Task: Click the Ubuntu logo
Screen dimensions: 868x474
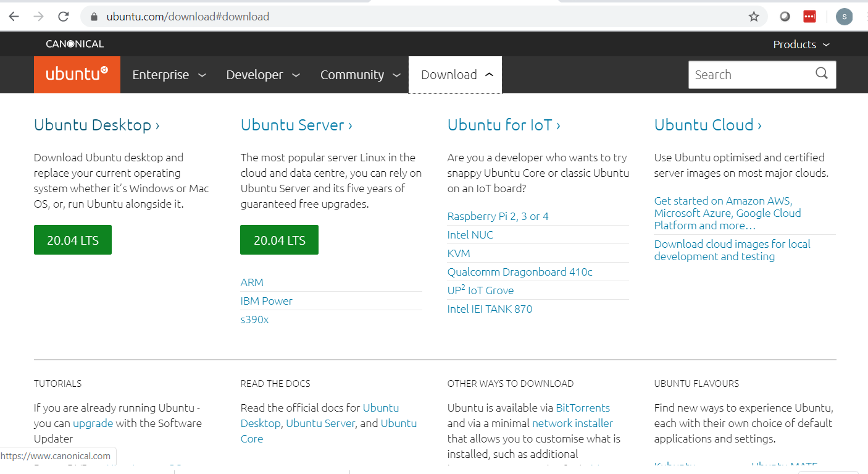Action: [x=77, y=75]
